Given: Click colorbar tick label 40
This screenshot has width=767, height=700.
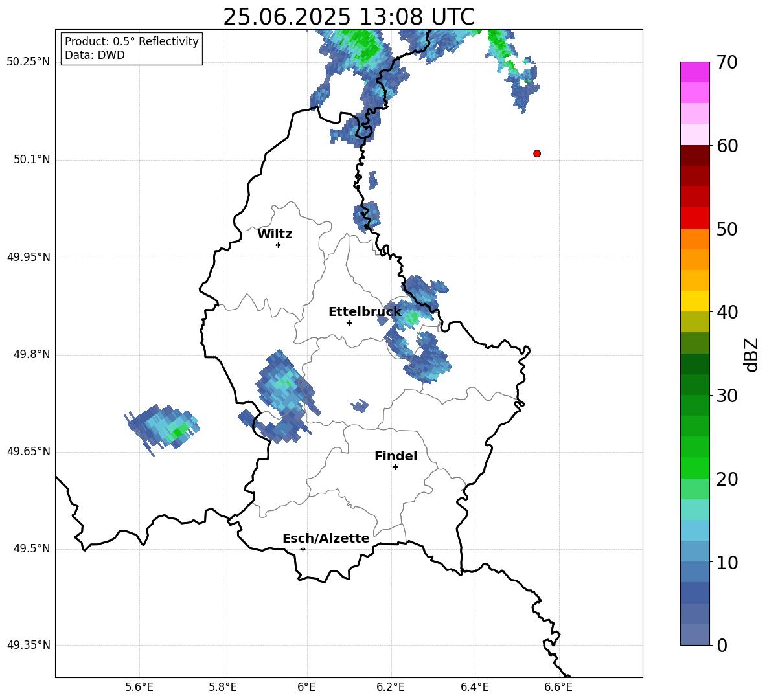Looking at the screenshot, I should [727, 312].
